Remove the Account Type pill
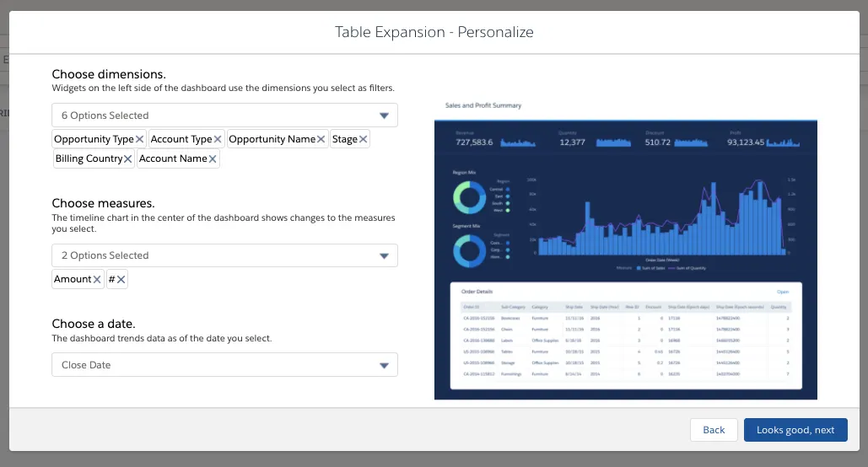868x467 pixels. tap(218, 139)
